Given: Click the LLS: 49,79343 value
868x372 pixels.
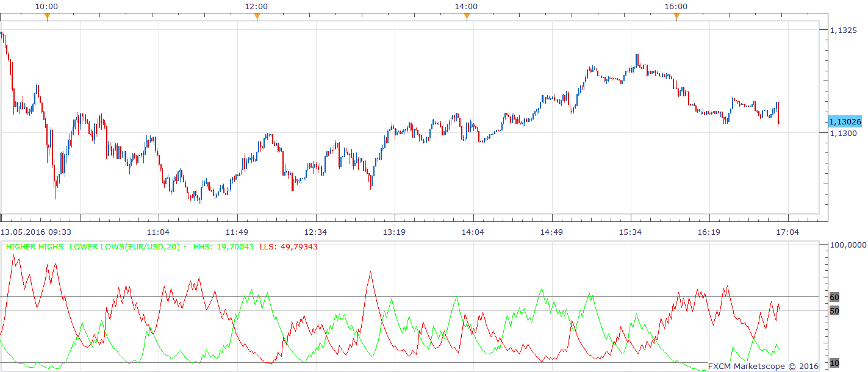Looking at the screenshot, I should pos(289,246).
